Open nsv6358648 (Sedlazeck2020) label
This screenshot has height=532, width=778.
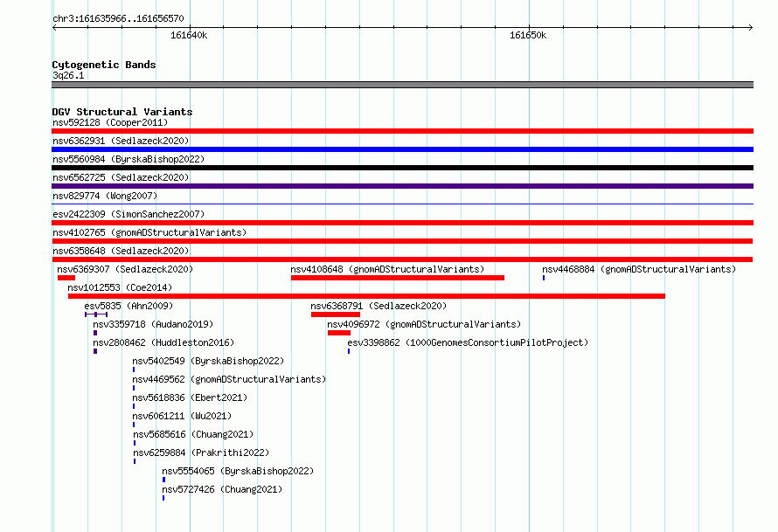pyautogui.click(x=121, y=251)
